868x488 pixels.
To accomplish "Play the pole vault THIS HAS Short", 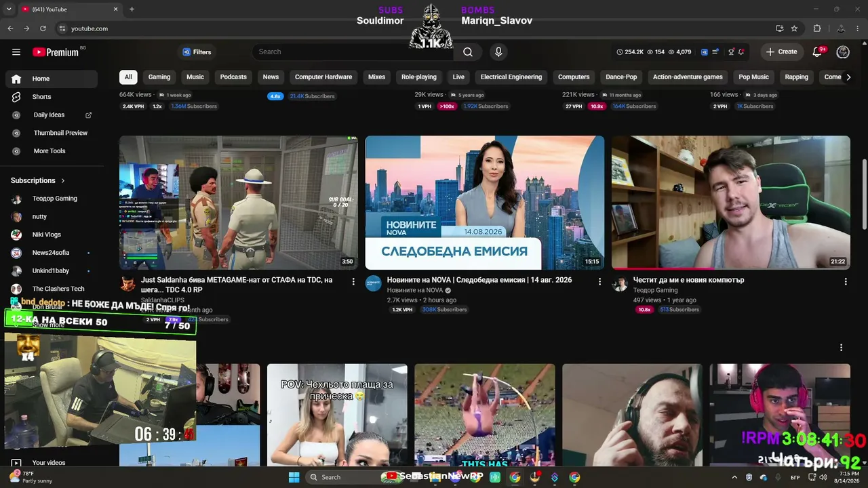I will coord(485,415).
